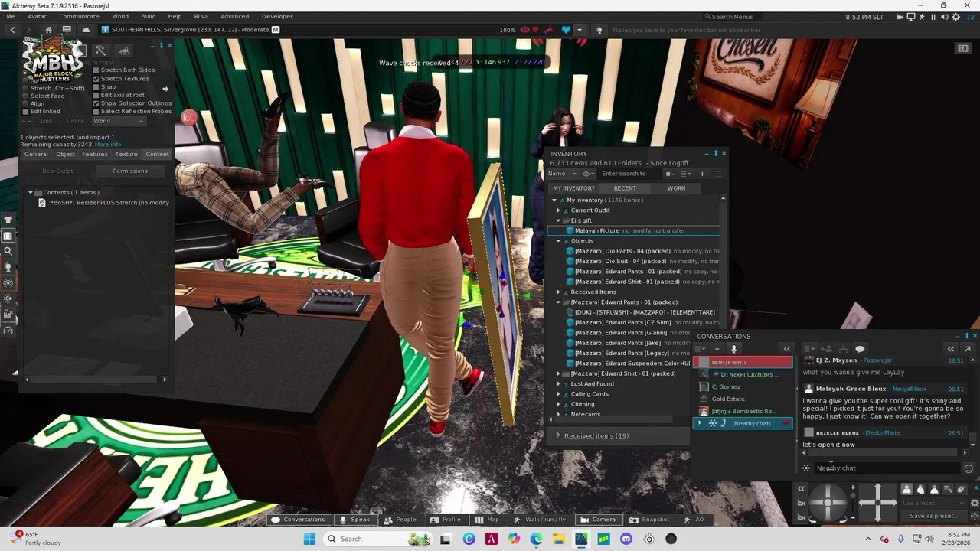
Task: Open the Profile toolbar button
Action: (x=446, y=520)
